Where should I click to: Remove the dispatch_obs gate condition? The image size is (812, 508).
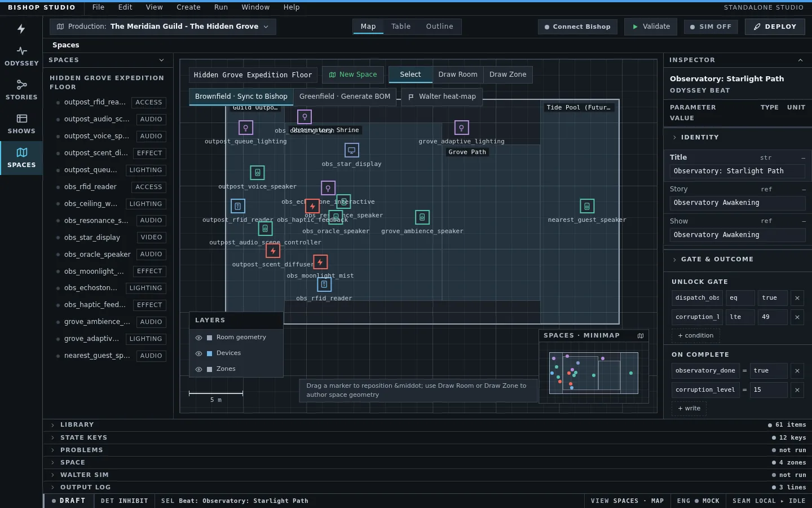797,298
